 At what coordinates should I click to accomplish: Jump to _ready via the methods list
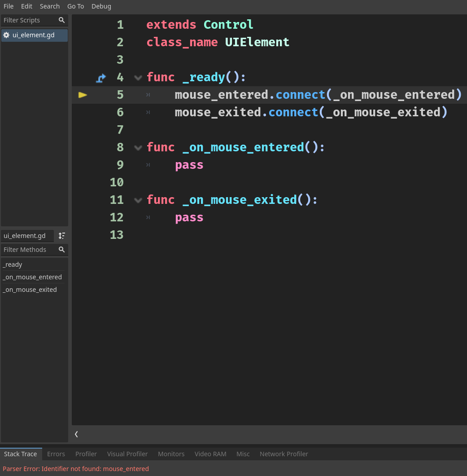12,264
